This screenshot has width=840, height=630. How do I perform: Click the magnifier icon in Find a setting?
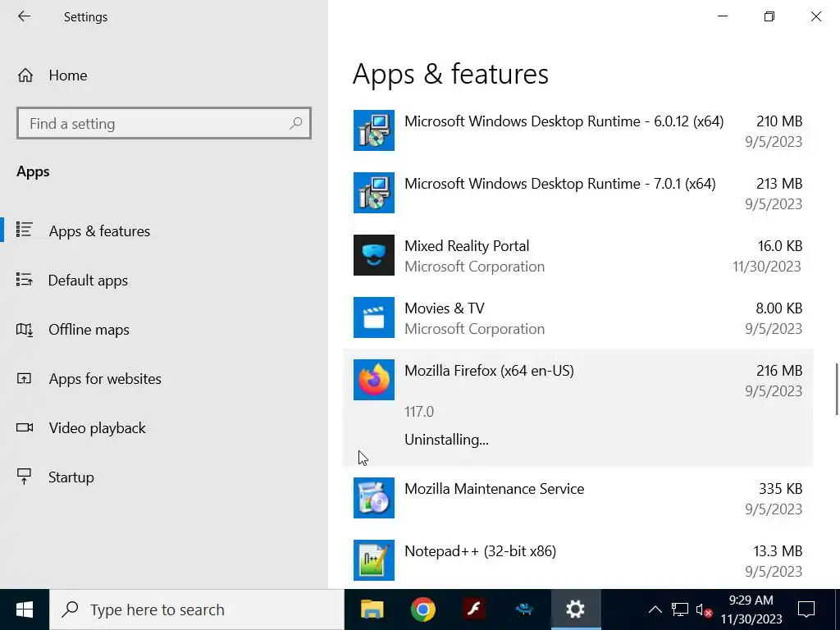(295, 124)
